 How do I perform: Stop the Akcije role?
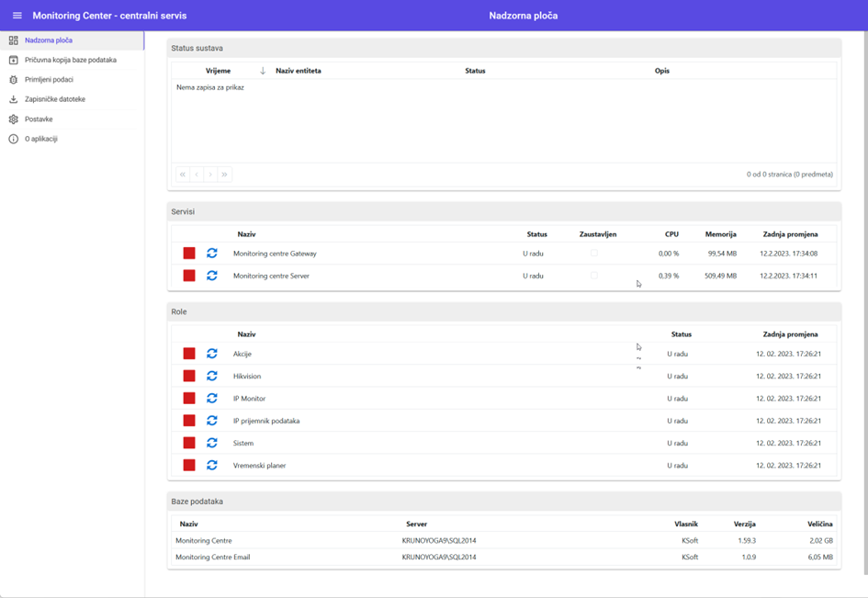[x=189, y=354]
